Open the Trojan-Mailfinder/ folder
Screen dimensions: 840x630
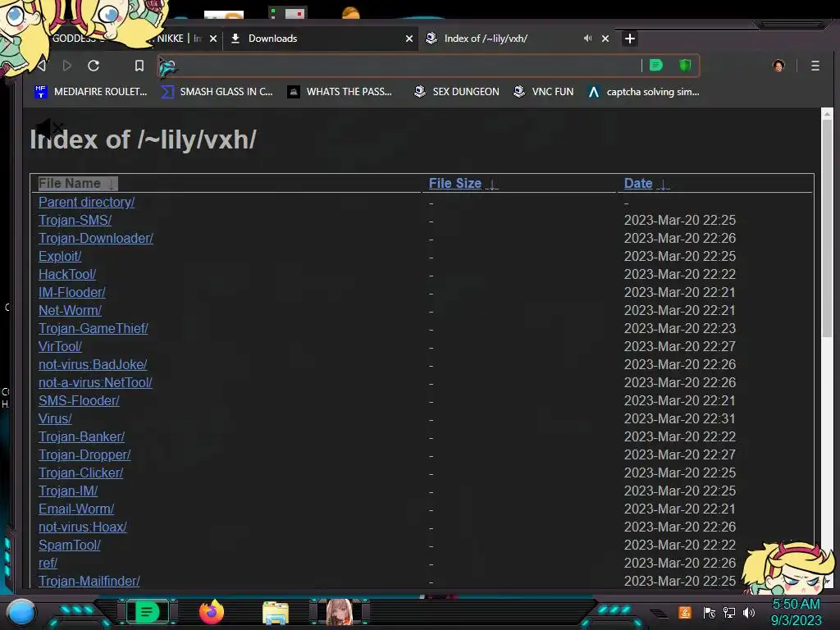[89, 582]
